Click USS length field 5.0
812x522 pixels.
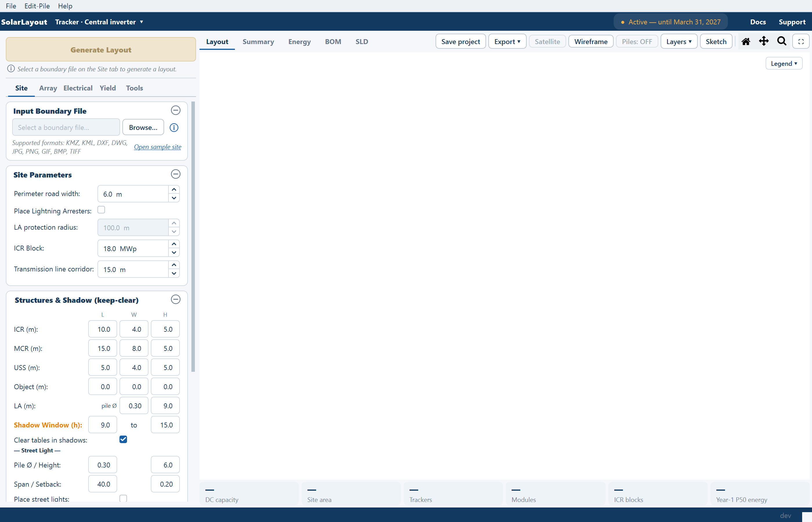pyautogui.click(x=102, y=367)
